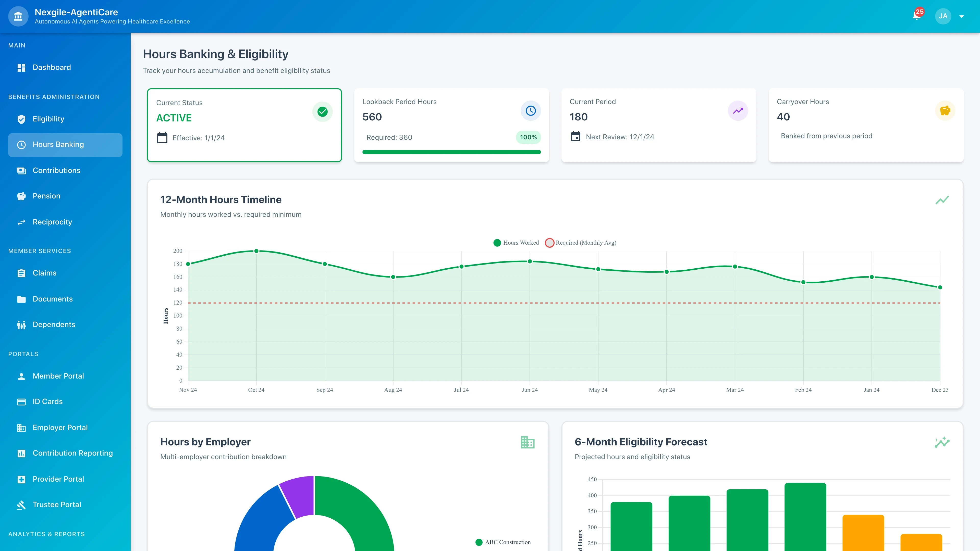The width and height of the screenshot is (980, 551).
Task: Expand the BENEFITS ADMINISTRATION section
Action: point(54,97)
